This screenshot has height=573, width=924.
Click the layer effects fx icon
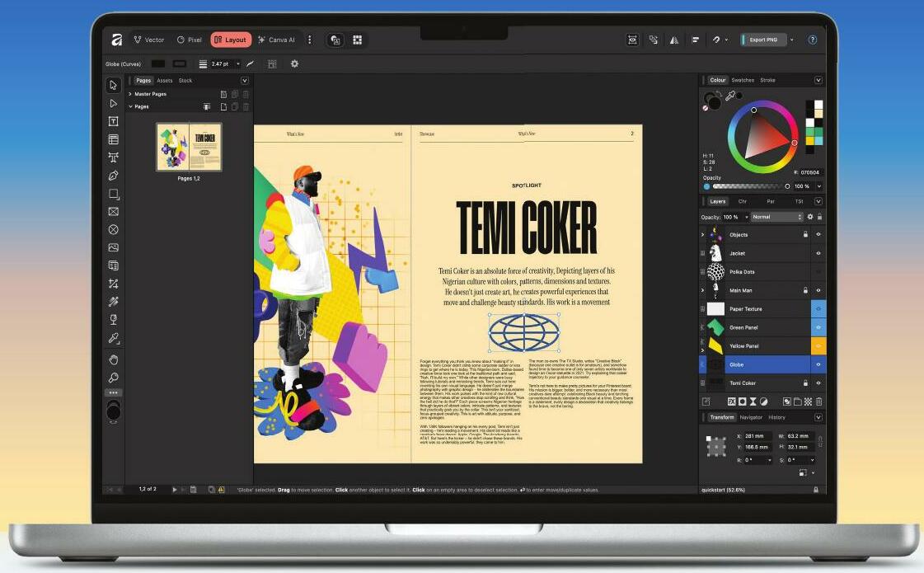[731, 402]
